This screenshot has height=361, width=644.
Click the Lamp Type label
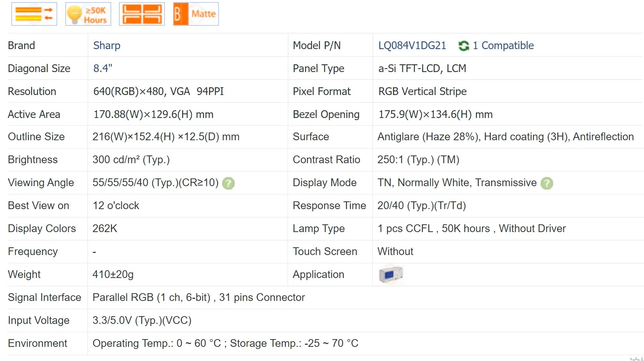[x=319, y=229]
